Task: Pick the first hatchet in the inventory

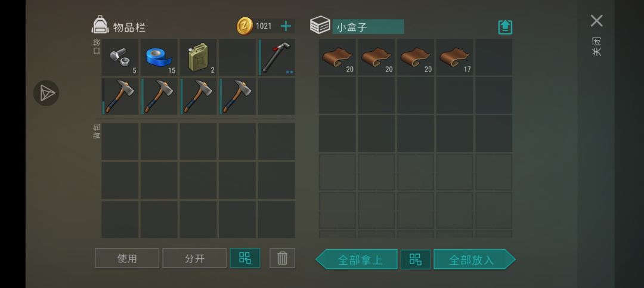Action: [x=120, y=97]
